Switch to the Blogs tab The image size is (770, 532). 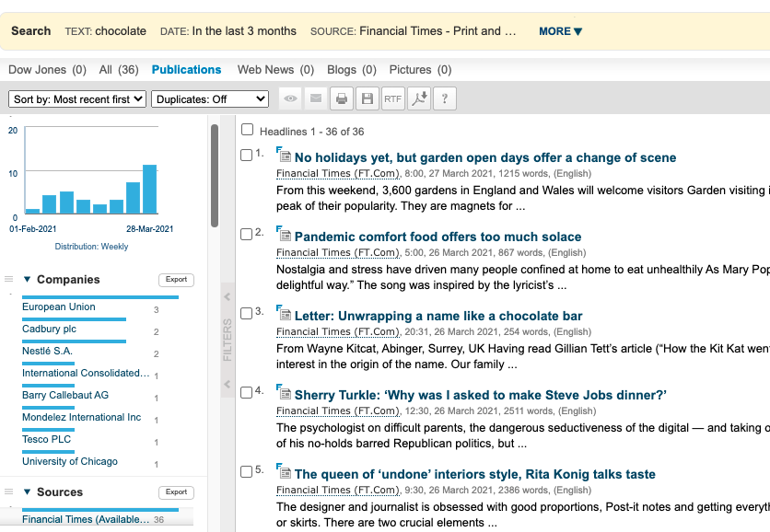click(x=351, y=69)
